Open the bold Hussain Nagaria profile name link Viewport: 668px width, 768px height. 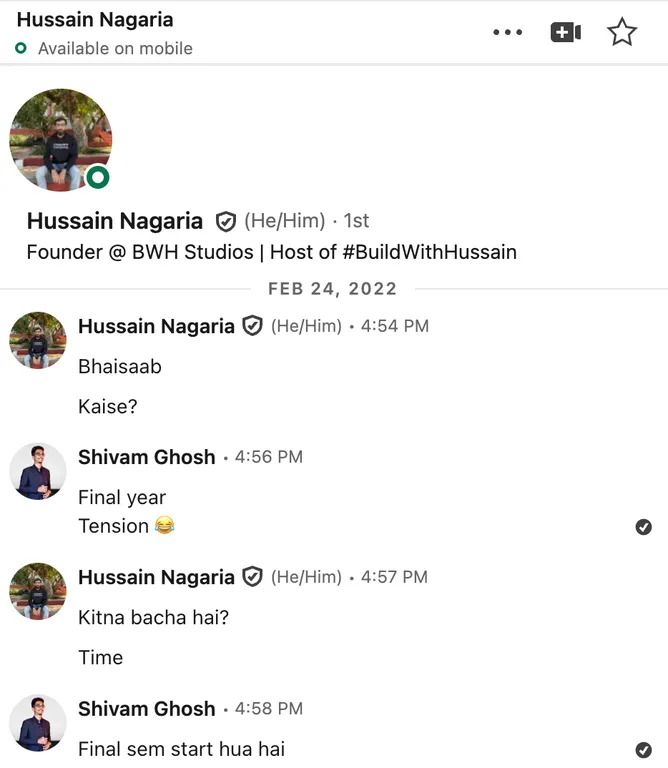(x=115, y=221)
